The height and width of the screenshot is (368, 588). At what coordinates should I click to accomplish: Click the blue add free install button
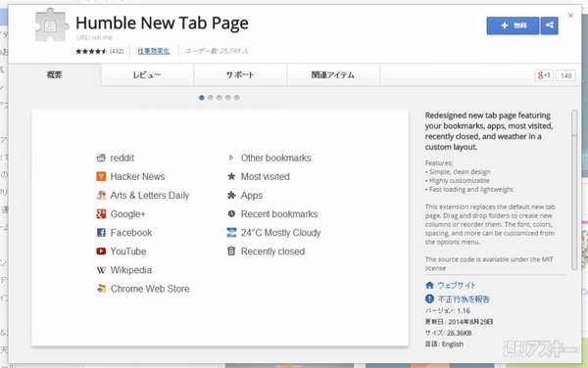pos(513,25)
